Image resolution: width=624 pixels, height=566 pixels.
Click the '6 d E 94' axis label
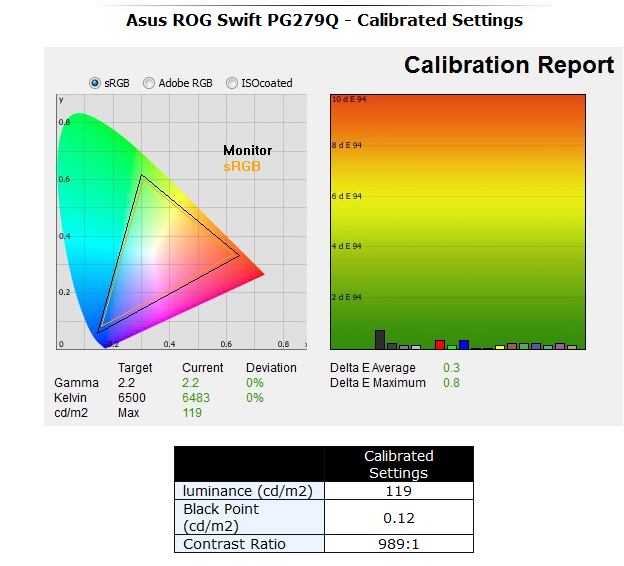point(347,196)
